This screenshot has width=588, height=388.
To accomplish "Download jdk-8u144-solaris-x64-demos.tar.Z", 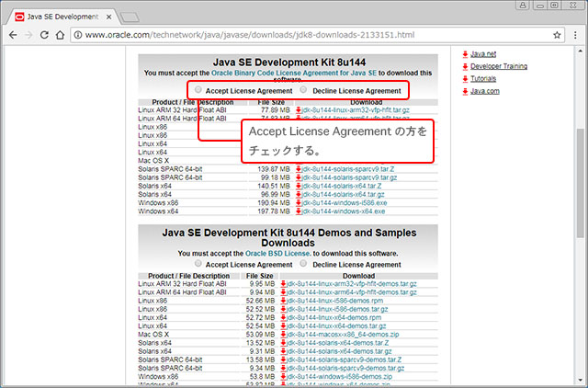I will [337, 343].
